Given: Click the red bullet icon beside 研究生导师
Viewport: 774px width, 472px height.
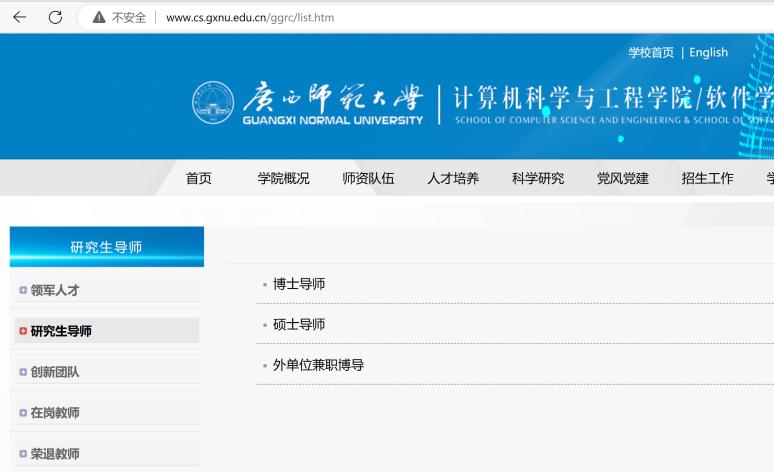Looking at the screenshot, I should point(23,331).
